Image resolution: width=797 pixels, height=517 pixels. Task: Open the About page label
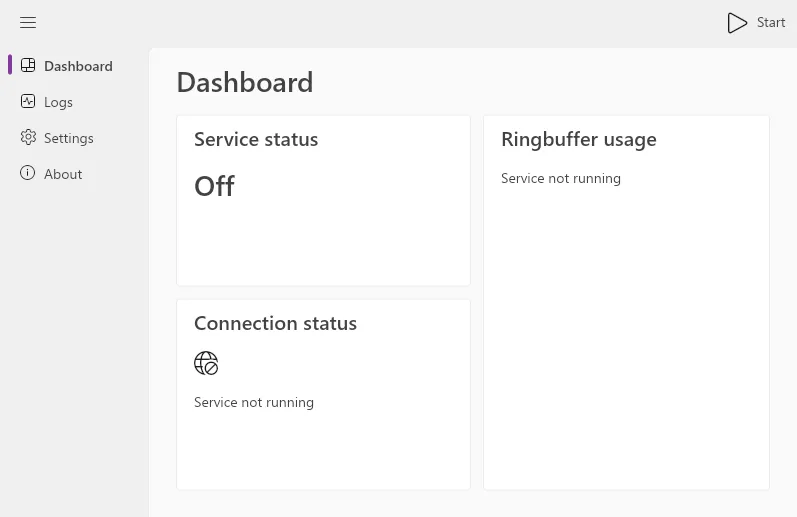pos(63,174)
